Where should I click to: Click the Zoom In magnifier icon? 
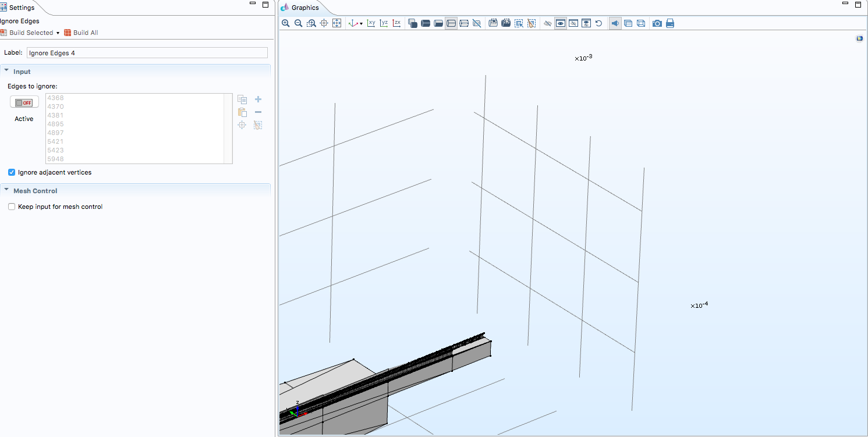pyautogui.click(x=285, y=23)
